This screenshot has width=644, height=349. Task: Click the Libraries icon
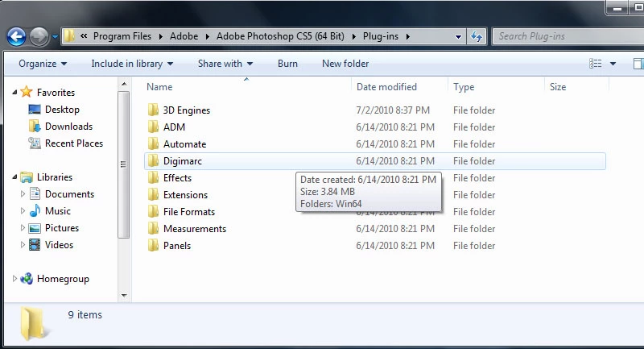27,177
